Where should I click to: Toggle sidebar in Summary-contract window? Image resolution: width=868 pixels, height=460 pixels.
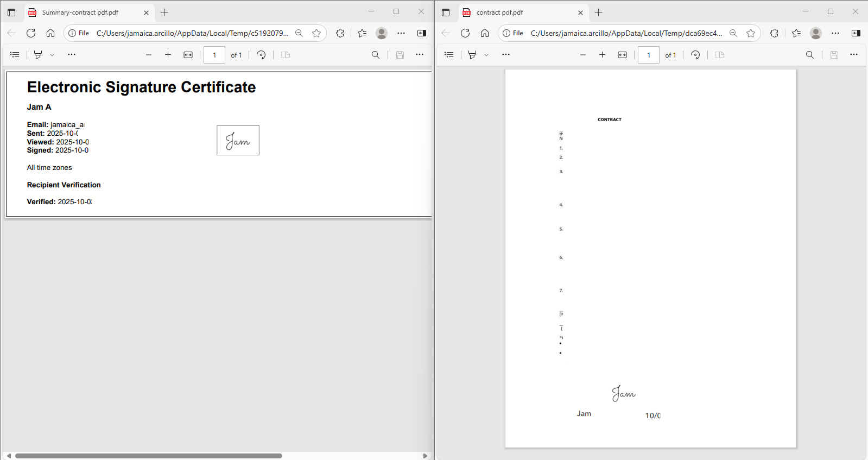(422, 33)
